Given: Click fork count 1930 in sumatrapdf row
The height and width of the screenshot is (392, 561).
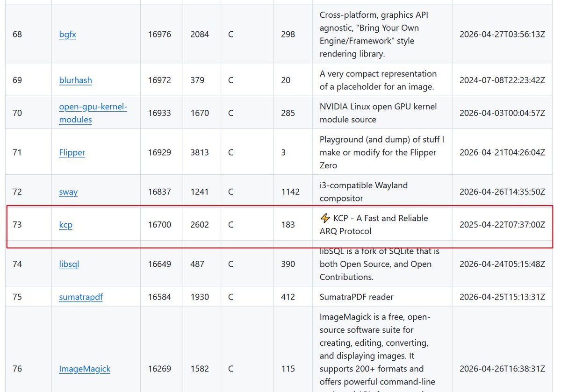Looking at the screenshot, I should (x=200, y=297).
